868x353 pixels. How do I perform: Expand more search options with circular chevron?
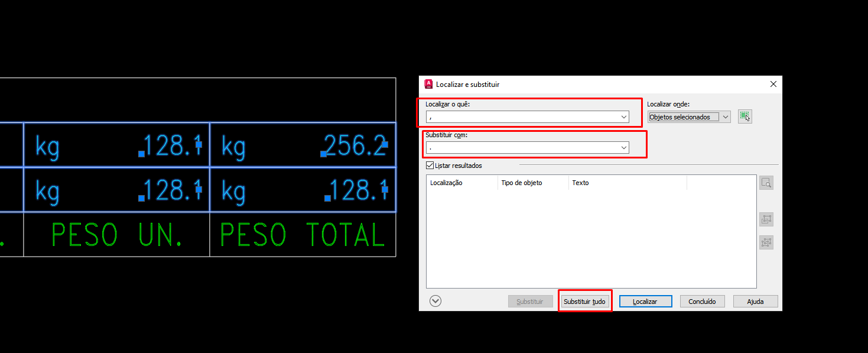click(x=435, y=301)
